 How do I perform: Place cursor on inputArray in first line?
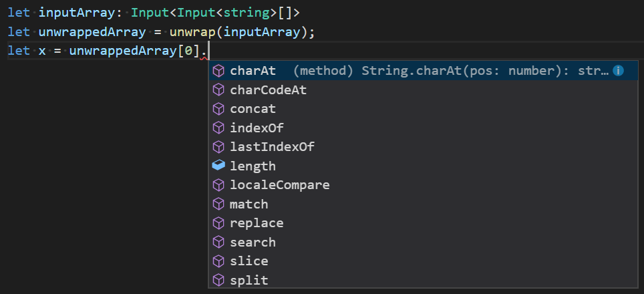tap(77, 13)
